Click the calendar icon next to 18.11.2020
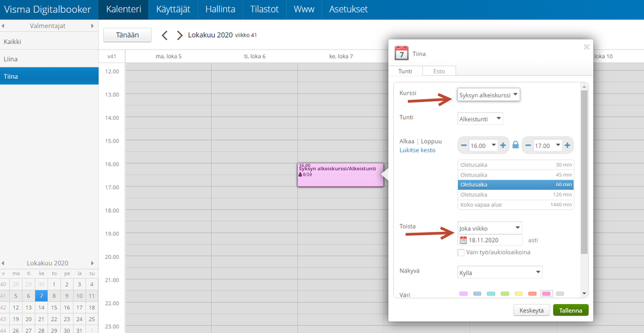Image resolution: width=644 pixels, height=333 pixels. (463, 240)
